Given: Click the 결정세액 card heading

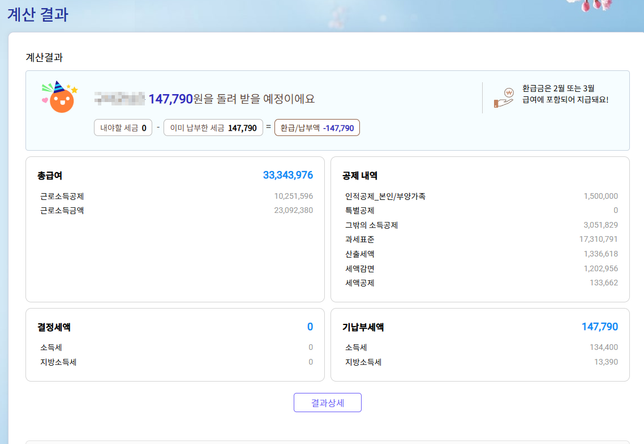Looking at the screenshot, I should pyautogui.click(x=54, y=327).
